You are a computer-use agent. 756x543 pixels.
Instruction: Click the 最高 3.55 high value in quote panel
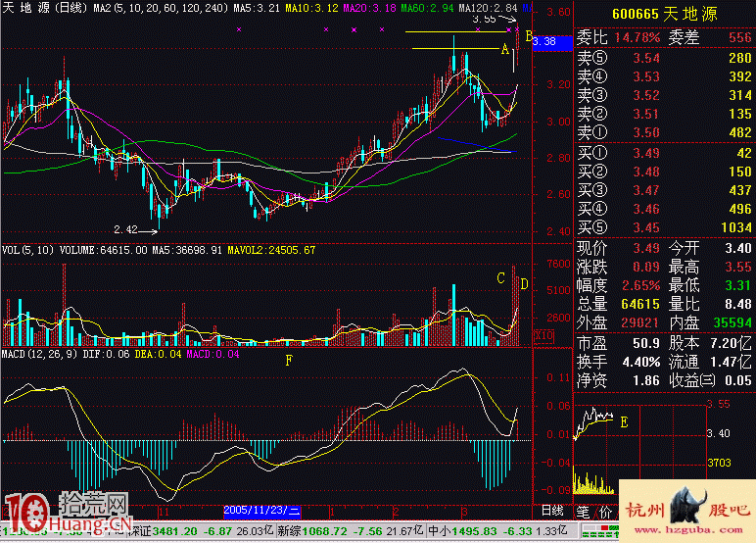point(737,267)
